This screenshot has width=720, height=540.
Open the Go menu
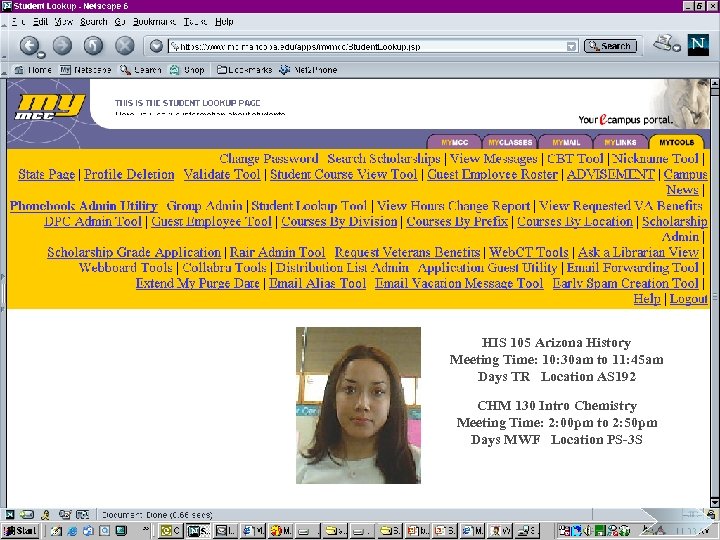(120, 22)
